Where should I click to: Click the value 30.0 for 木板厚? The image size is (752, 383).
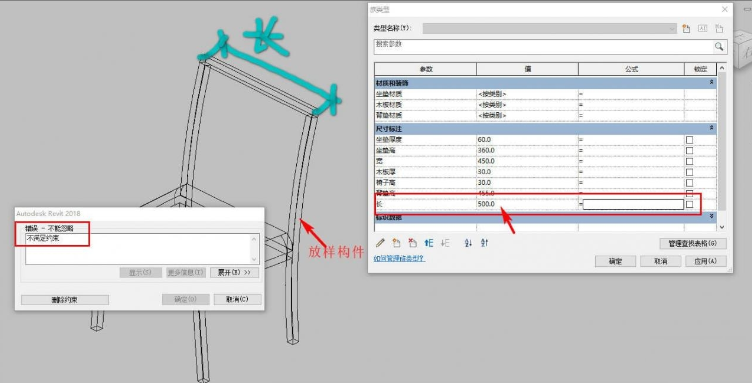coord(484,172)
